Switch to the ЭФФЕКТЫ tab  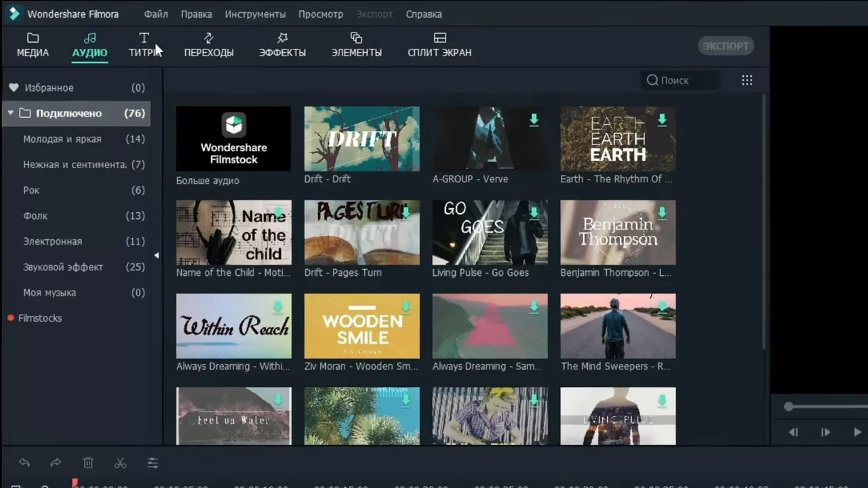(282, 45)
